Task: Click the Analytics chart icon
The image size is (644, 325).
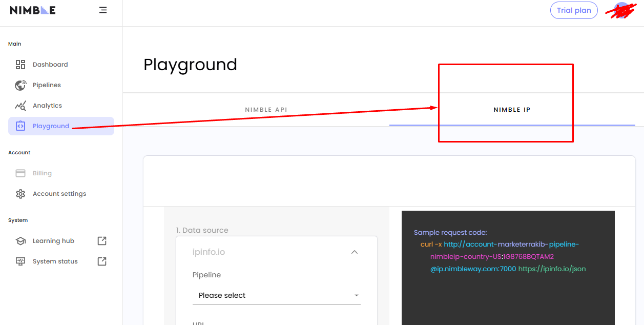Action: (x=20, y=106)
